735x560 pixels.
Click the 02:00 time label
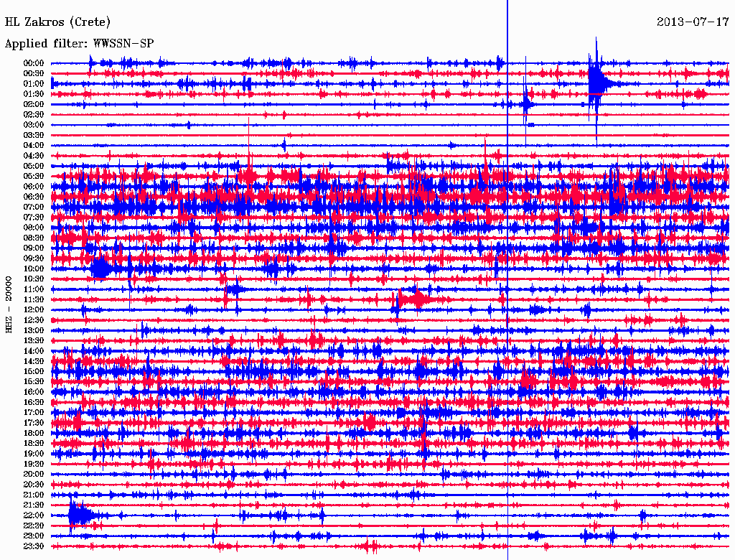34,105
